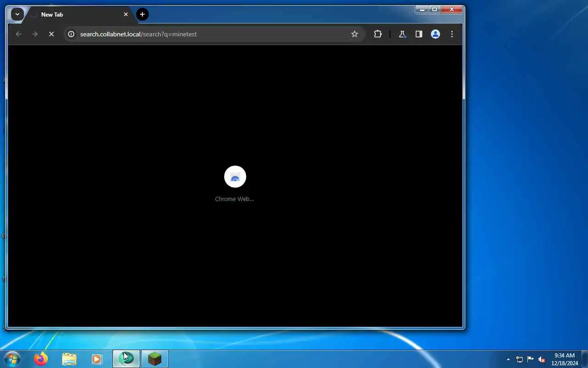Go back to previous page
Image resolution: width=588 pixels, height=368 pixels.
pyautogui.click(x=18, y=34)
